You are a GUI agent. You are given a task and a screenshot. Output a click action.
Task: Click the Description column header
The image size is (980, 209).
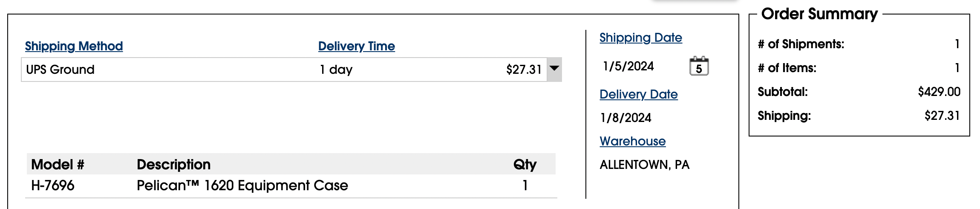click(173, 165)
